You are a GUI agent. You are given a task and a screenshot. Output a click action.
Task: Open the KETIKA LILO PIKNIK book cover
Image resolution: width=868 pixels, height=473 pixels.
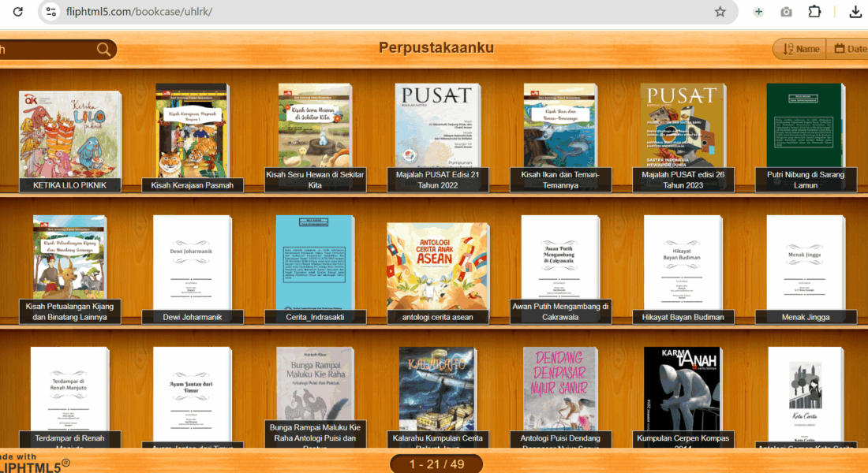[69, 134]
